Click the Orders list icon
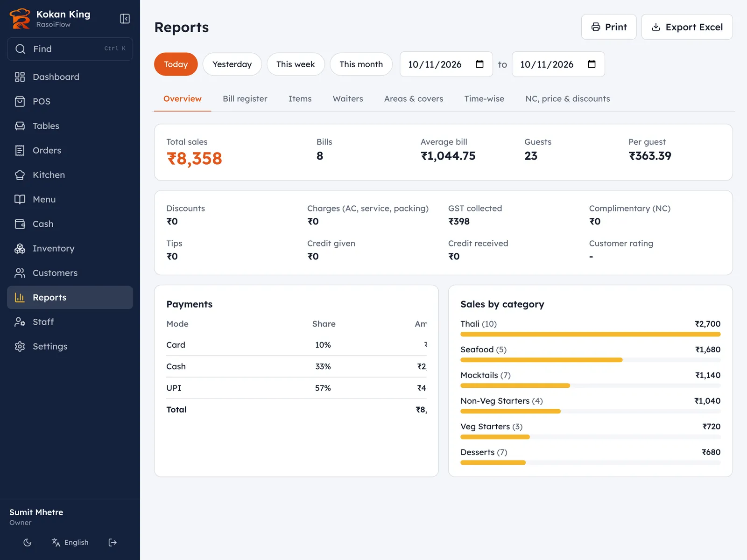 click(x=20, y=150)
